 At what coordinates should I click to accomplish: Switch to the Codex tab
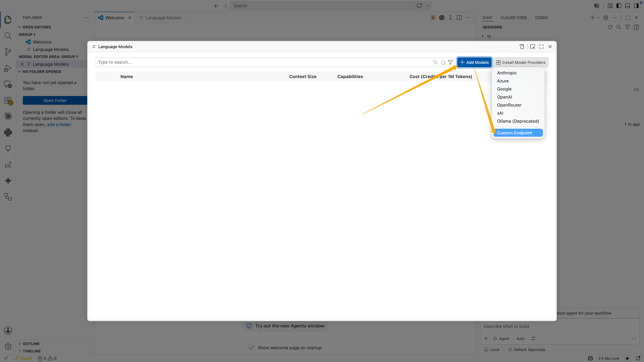click(x=541, y=17)
